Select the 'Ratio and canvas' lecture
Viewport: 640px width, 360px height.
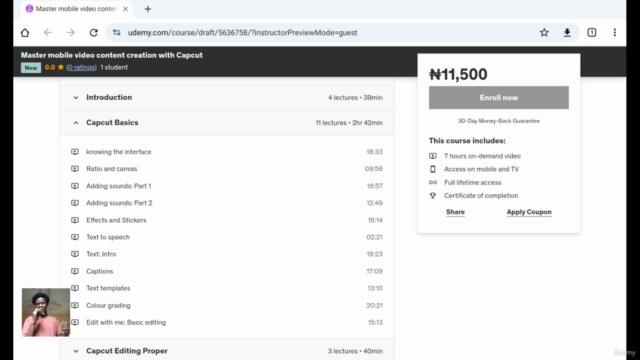point(111,169)
